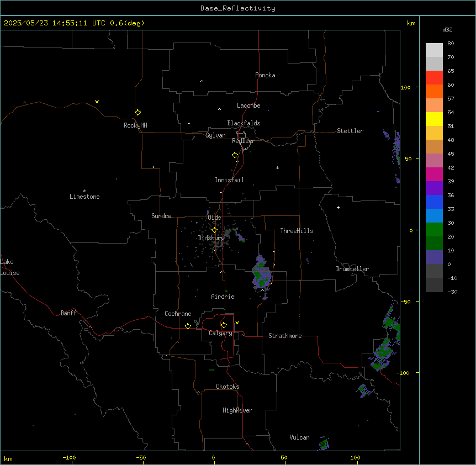Select the Ponoka city label
This screenshot has width=476, height=465.
coord(265,75)
